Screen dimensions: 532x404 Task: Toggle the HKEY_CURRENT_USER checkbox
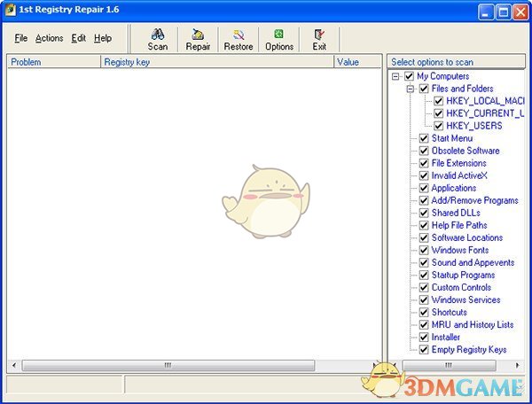coord(438,113)
